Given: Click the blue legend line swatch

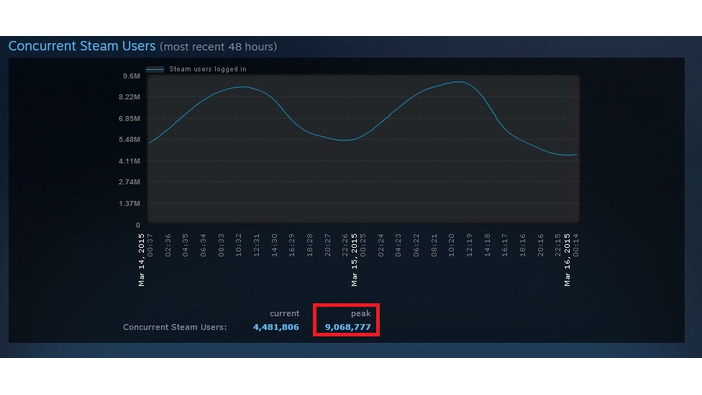Looking at the screenshot, I should point(155,69).
